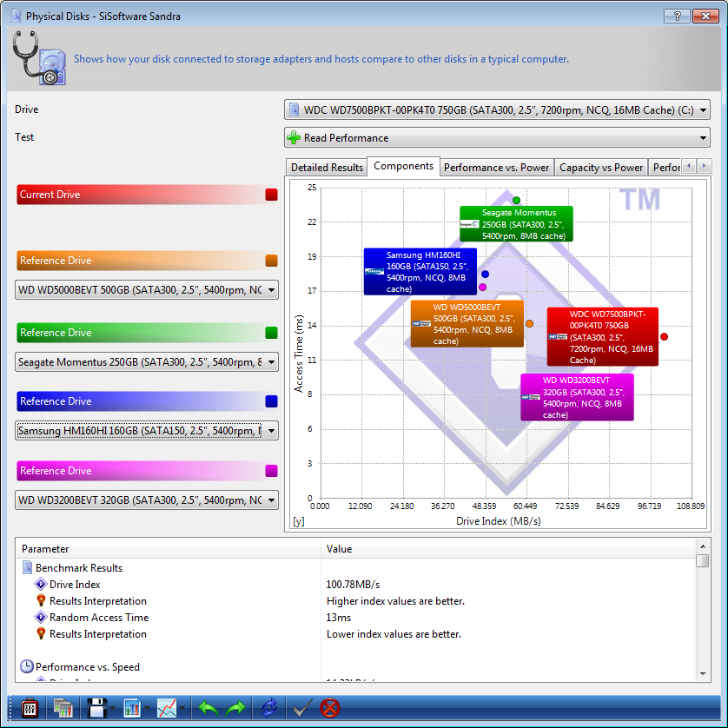728x728 pixels.
Task: Click the orange WD5000BEVT data point
Action: click(529, 324)
